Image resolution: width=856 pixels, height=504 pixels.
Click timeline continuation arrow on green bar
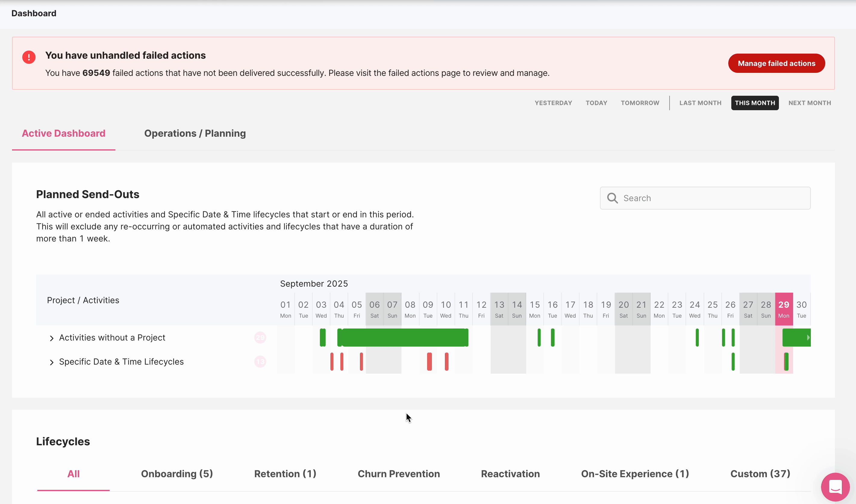[808, 338]
